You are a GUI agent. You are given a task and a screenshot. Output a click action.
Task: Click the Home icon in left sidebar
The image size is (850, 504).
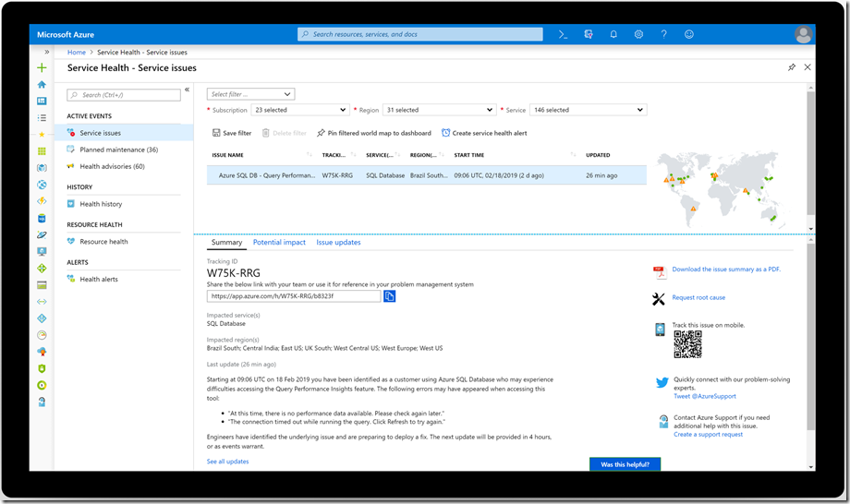(x=42, y=84)
